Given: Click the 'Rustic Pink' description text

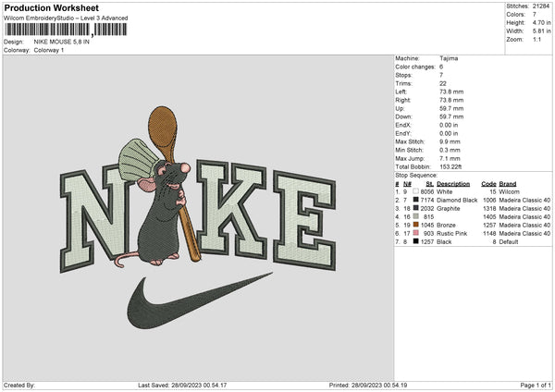Looking at the screenshot, I should (451, 234).
